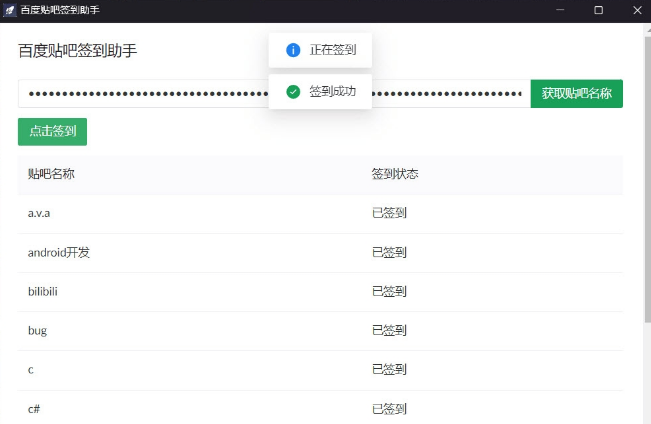This screenshot has height=424, width=651.
Task: Click the bug row name
Action: [x=37, y=331]
